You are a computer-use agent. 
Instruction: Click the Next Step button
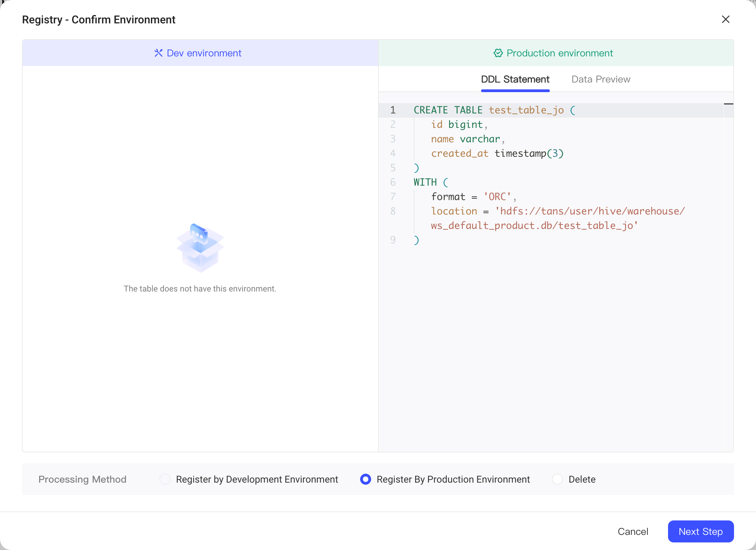pyautogui.click(x=701, y=531)
